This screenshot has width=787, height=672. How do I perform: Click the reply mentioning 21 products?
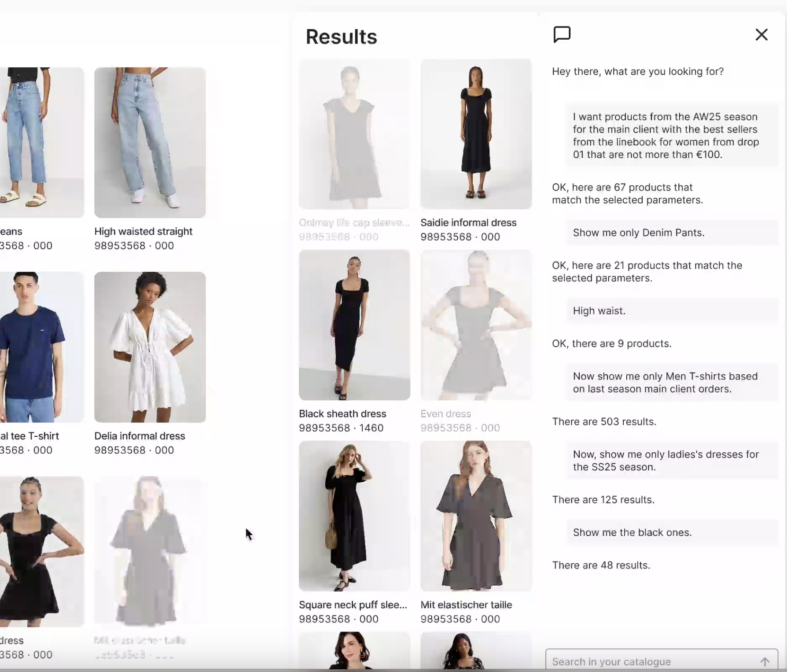647,272
